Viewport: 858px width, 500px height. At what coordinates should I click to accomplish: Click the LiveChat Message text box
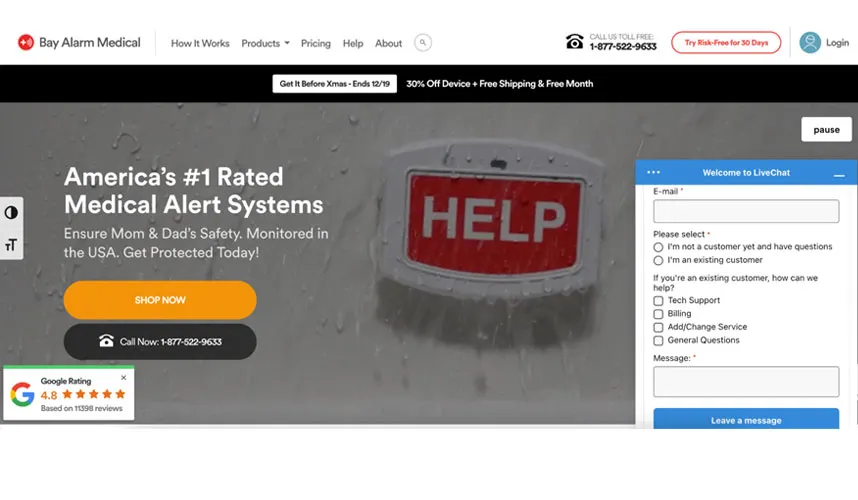746,381
